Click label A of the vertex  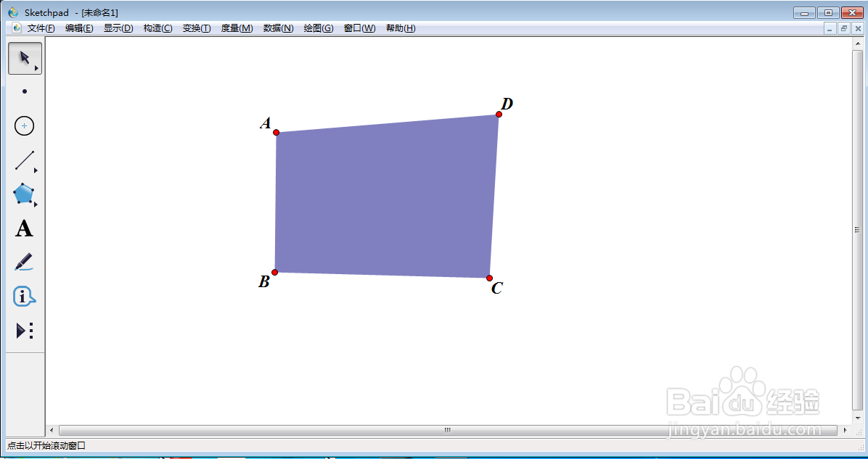click(x=265, y=123)
